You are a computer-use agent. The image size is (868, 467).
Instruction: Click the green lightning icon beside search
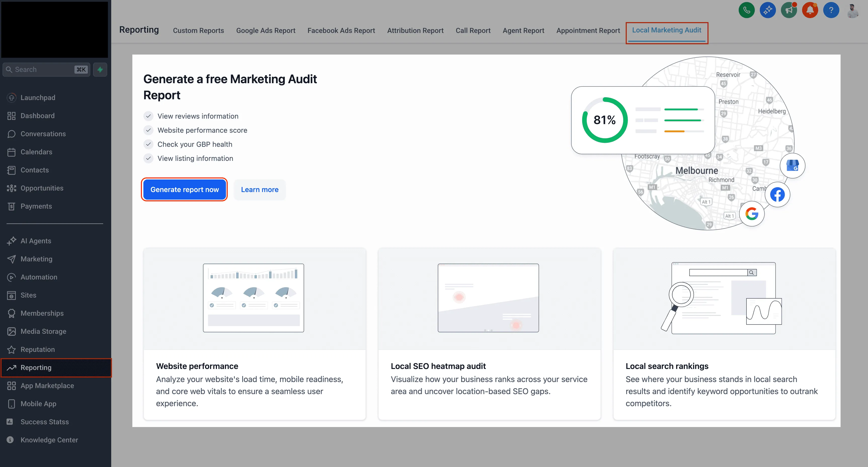[x=100, y=69]
